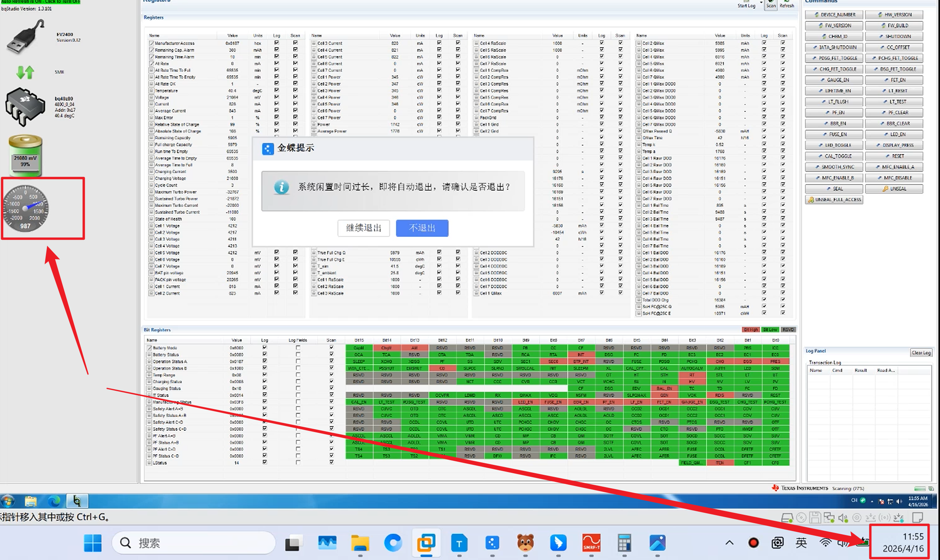Send the FW_VERSION command
Screen dimensions: 940x560
[834, 25]
